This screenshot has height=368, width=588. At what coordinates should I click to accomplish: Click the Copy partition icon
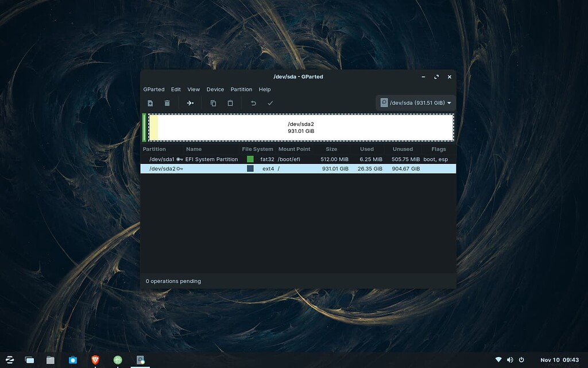coord(214,103)
